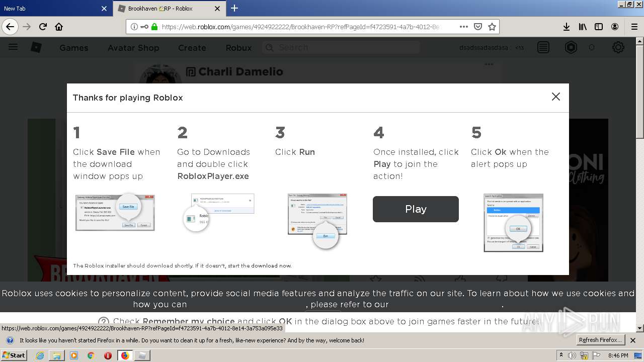Open the Firefox library icon
Screen dimensions: 644x362
point(583,27)
